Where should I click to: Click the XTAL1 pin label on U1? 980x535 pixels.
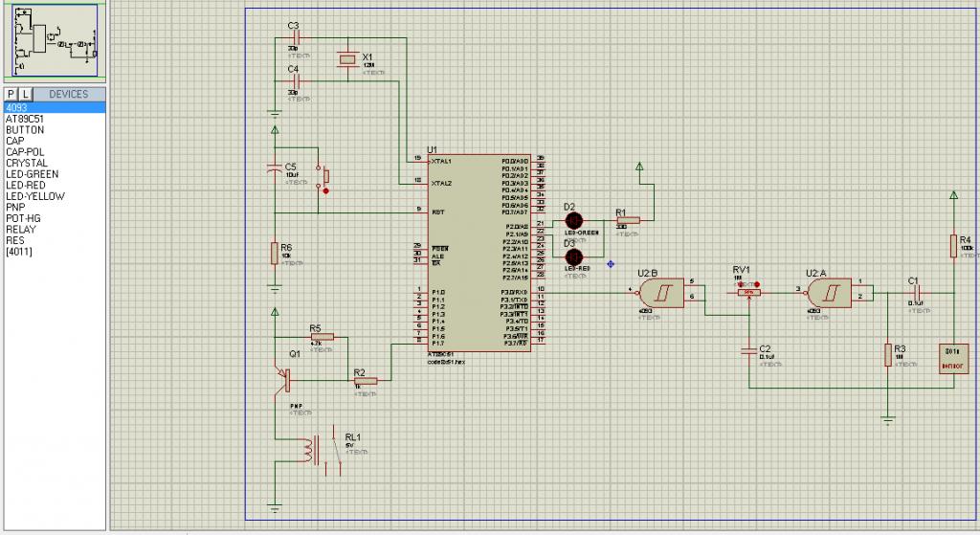441,161
